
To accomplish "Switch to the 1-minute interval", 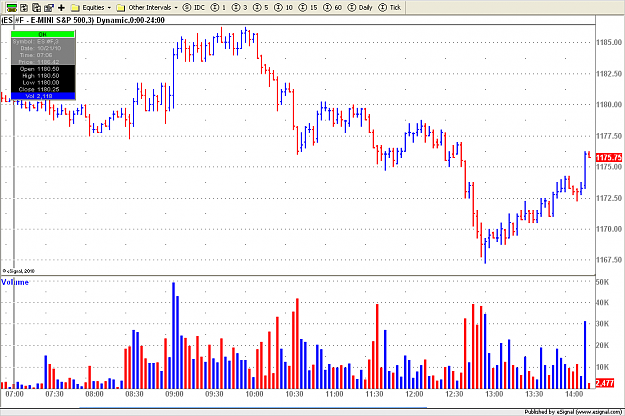I will coord(218,7).
